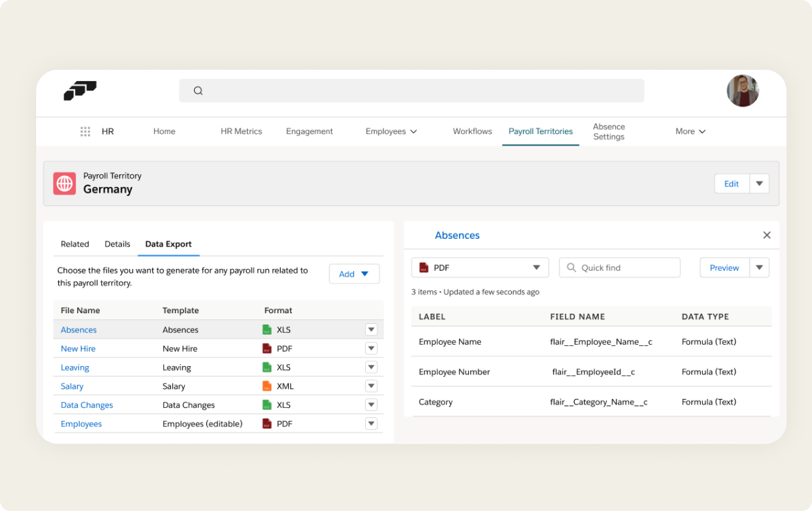Click the FIELD NAME column header
This screenshot has width=812, height=511.
(578, 317)
